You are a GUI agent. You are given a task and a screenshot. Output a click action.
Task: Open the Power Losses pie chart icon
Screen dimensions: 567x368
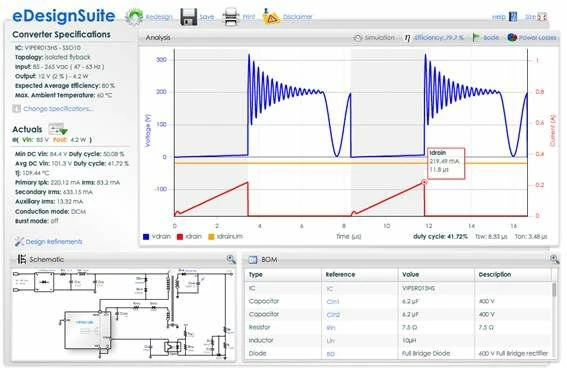512,37
